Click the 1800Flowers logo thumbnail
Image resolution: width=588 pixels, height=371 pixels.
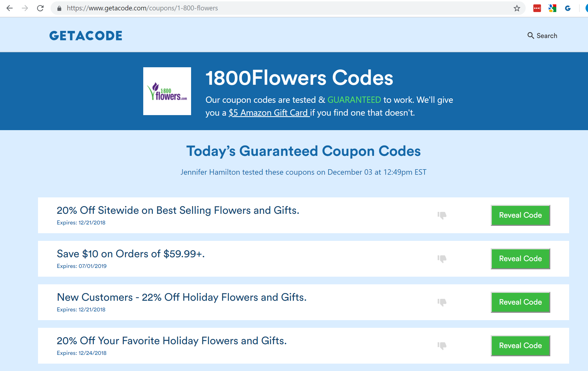pos(167,91)
